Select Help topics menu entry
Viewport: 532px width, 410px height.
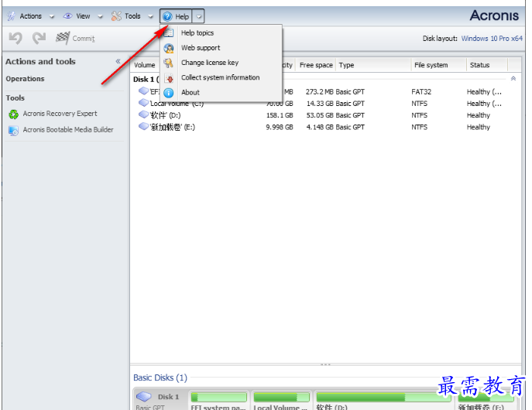click(221, 32)
